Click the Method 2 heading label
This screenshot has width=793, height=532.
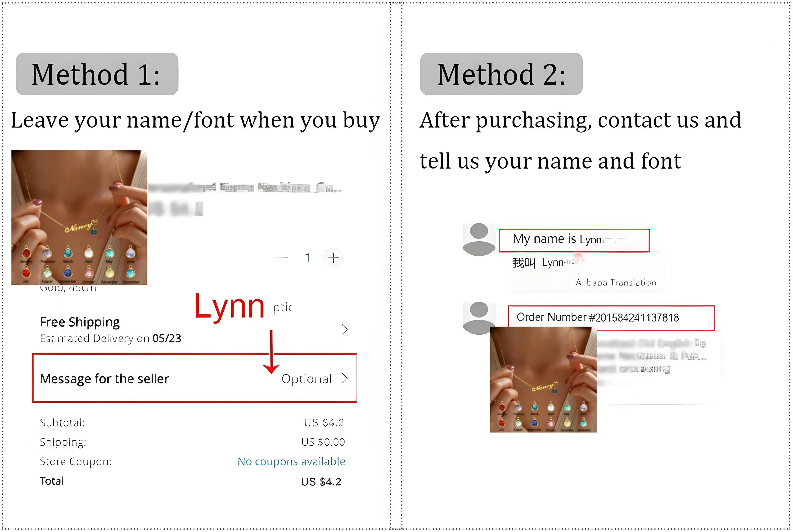click(x=501, y=74)
